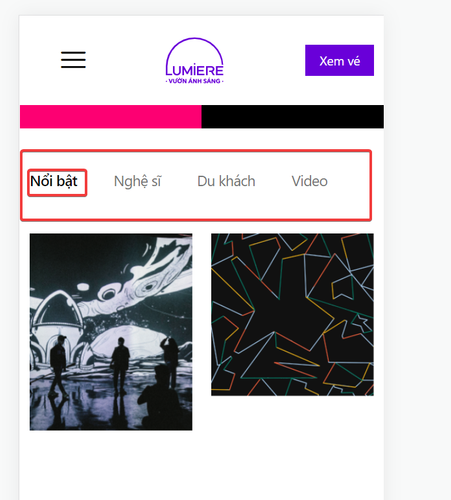Screen dimensions: 451x500
Task: Select the "Nổi bật" tab
Action: point(54,181)
